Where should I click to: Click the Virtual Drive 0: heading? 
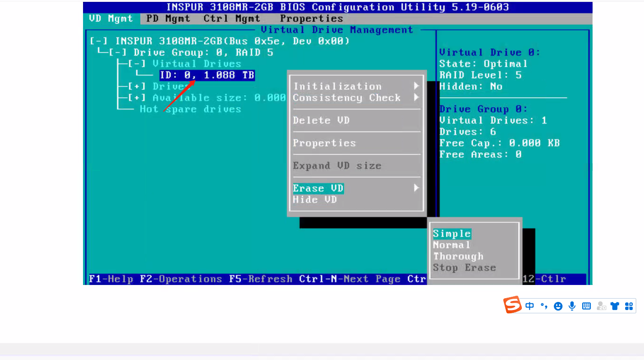pos(490,52)
